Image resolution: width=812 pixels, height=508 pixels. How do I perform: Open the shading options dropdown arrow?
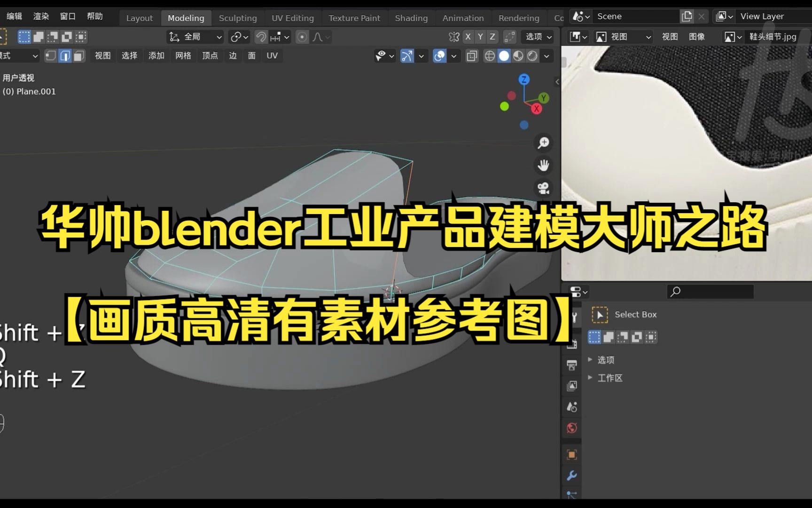(x=547, y=56)
